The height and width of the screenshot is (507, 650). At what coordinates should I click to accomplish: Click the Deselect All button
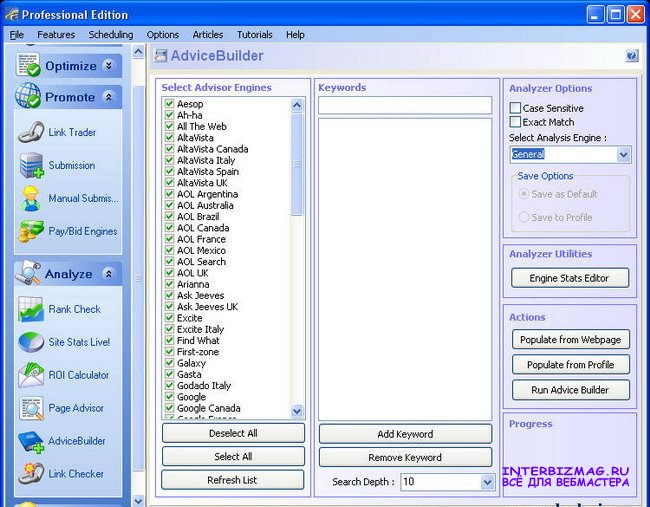[233, 433]
